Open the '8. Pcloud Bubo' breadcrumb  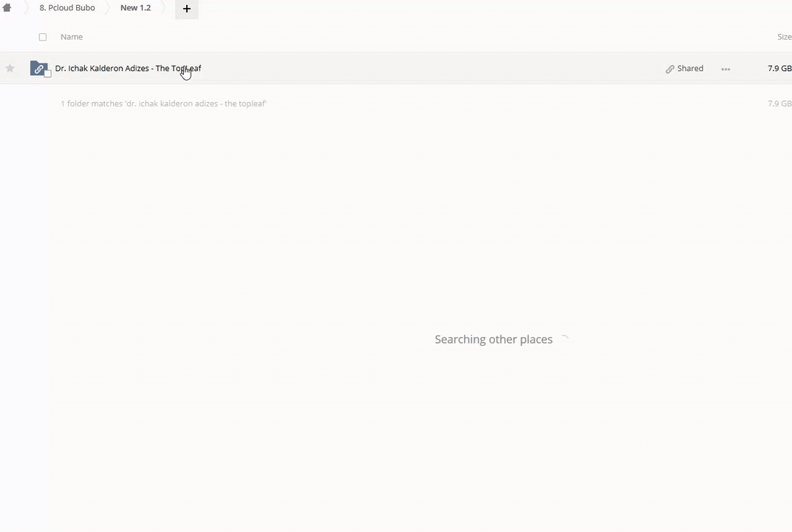tap(67, 8)
